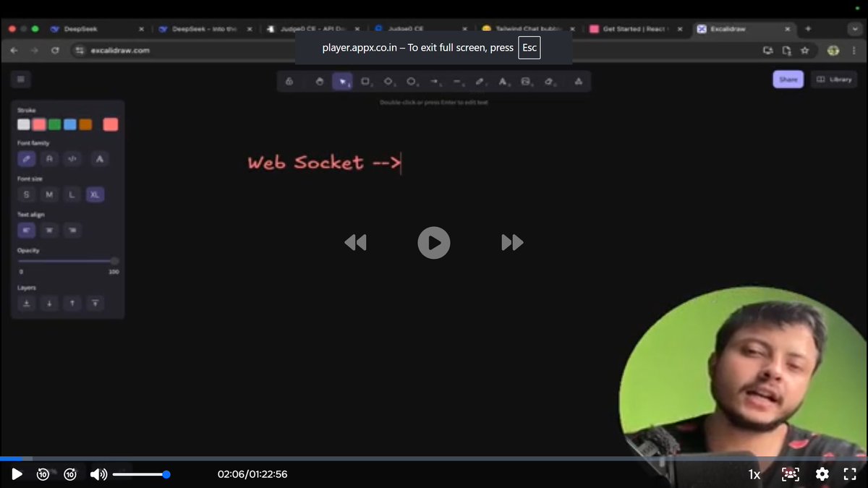Open the video settings gear

[822, 474]
